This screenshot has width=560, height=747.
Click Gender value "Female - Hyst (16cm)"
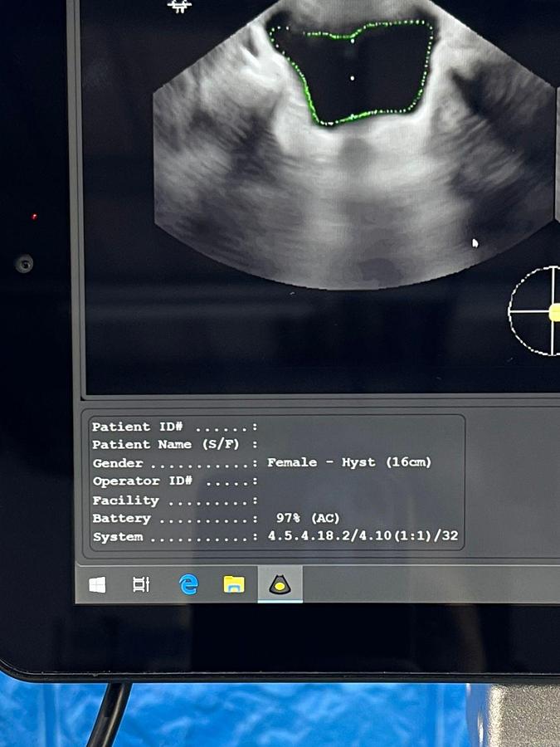(349, 462)
